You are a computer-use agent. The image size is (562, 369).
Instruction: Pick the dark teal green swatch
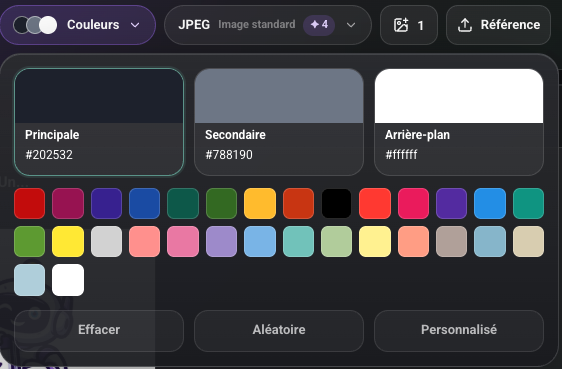click(183, 203)
